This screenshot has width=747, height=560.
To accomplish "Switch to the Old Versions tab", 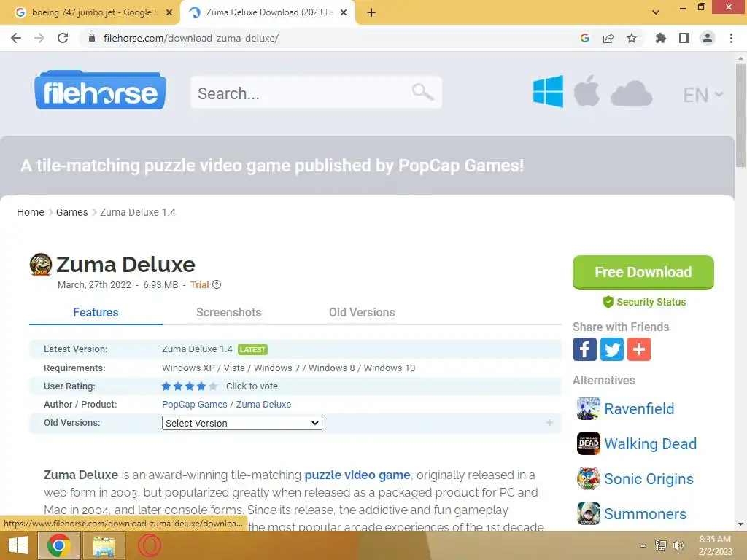I will [x=362, y=312].
